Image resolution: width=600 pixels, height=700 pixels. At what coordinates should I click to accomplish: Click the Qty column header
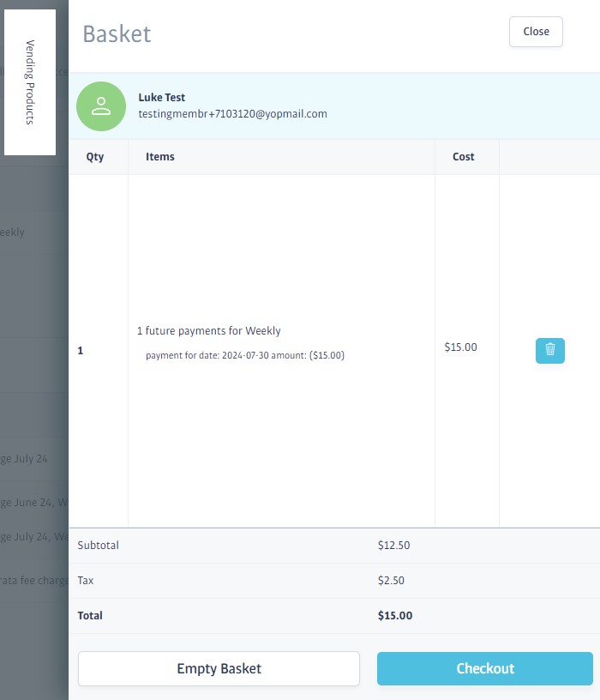pos(94,157)
